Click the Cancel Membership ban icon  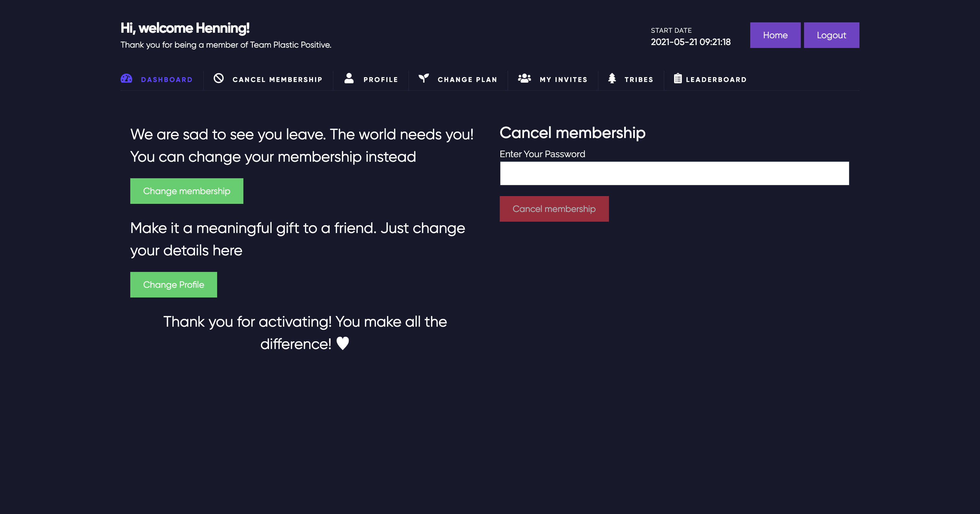point(218,78)
